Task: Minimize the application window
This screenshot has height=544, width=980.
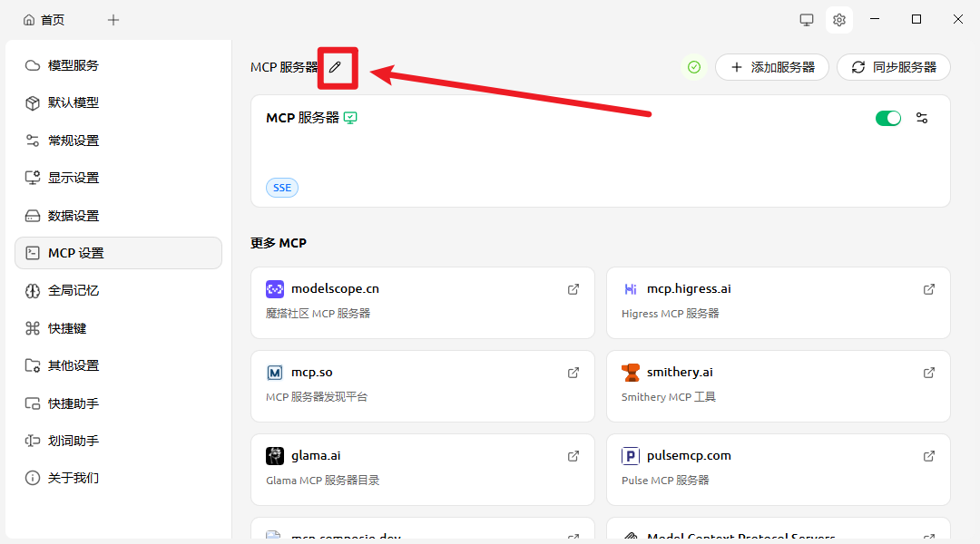Action: [x=875, y=19]
